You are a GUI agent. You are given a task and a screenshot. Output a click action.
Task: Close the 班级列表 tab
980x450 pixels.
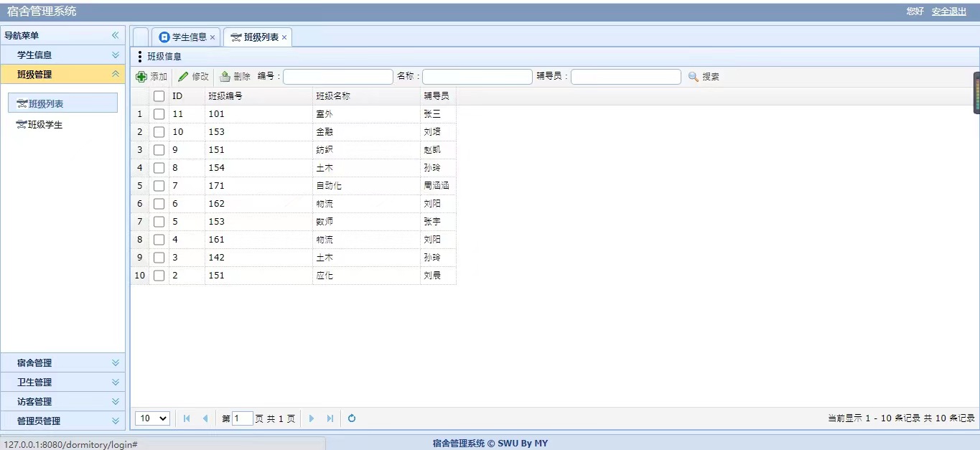click(284, 37)
